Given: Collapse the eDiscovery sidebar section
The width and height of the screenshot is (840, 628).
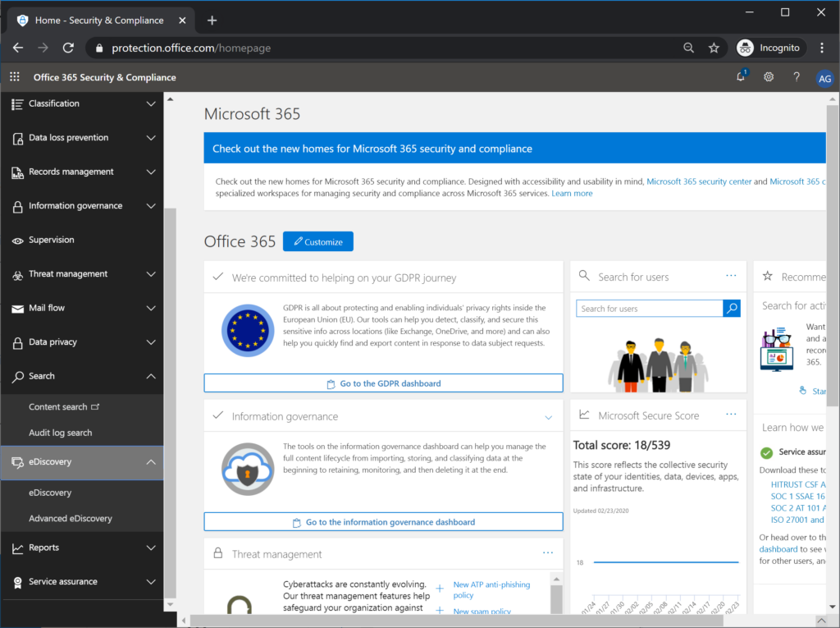Looking at the screenshot, I should click(x=150, y=462).
